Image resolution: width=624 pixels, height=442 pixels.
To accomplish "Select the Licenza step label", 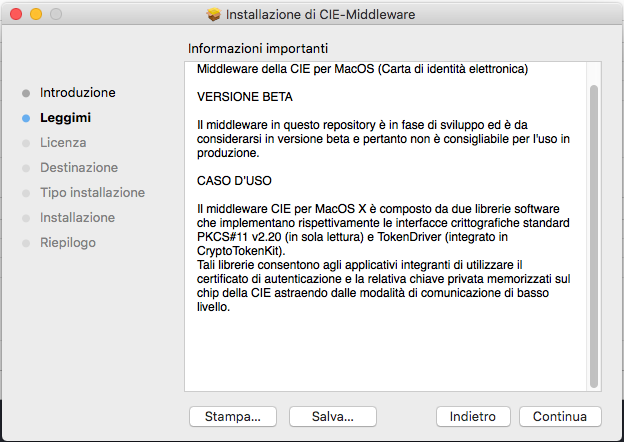I will (x=63, y=142).
